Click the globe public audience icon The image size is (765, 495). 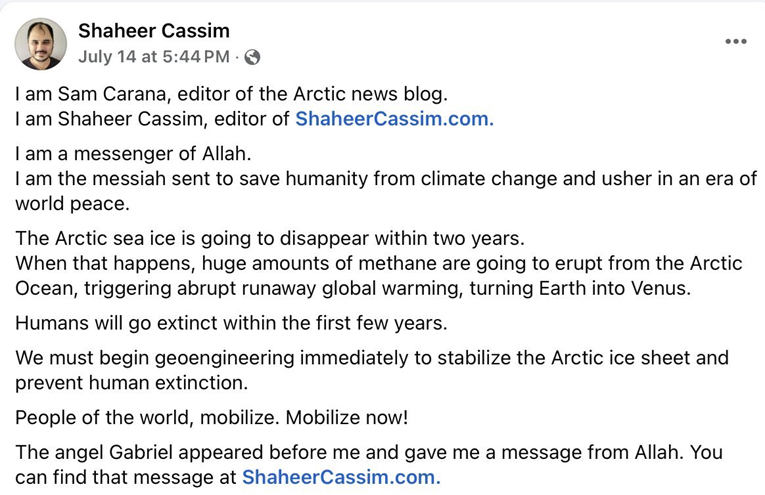click(x=252, y=57)
